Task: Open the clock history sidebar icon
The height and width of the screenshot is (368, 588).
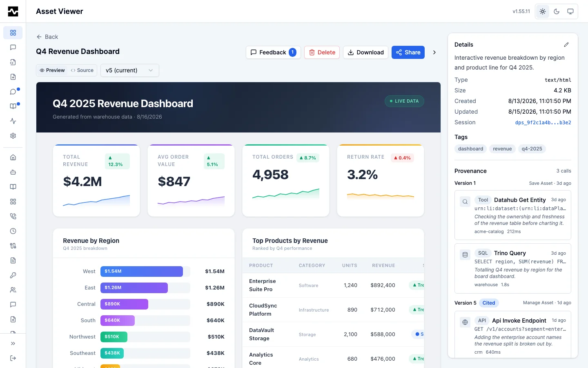Action: (13, 231)
